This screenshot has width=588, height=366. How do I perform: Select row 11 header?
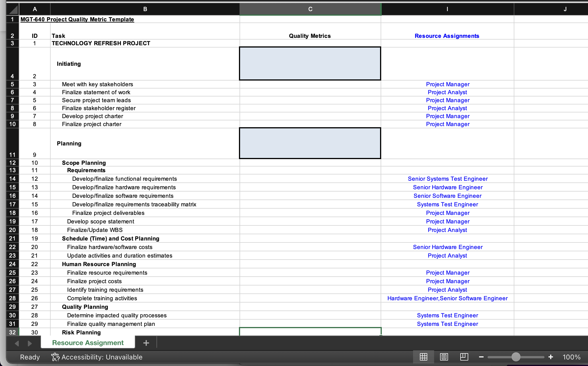[x=12, y=155]
